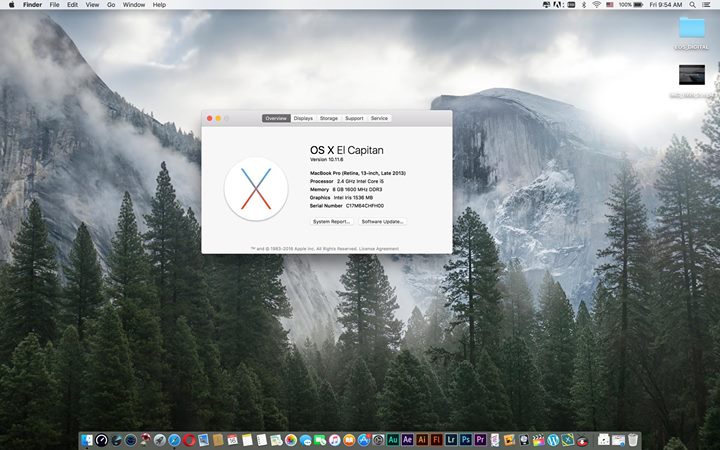Open iBooks from the Dock

[349, 440]
